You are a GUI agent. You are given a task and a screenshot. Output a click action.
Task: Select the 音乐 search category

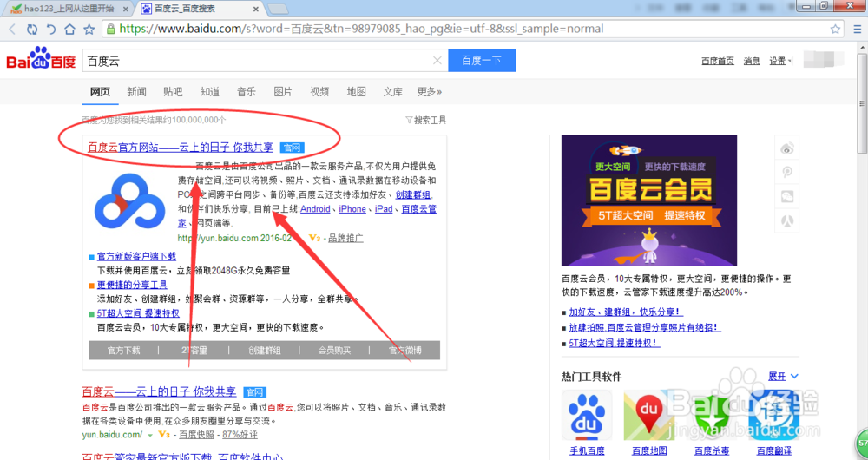247,92
